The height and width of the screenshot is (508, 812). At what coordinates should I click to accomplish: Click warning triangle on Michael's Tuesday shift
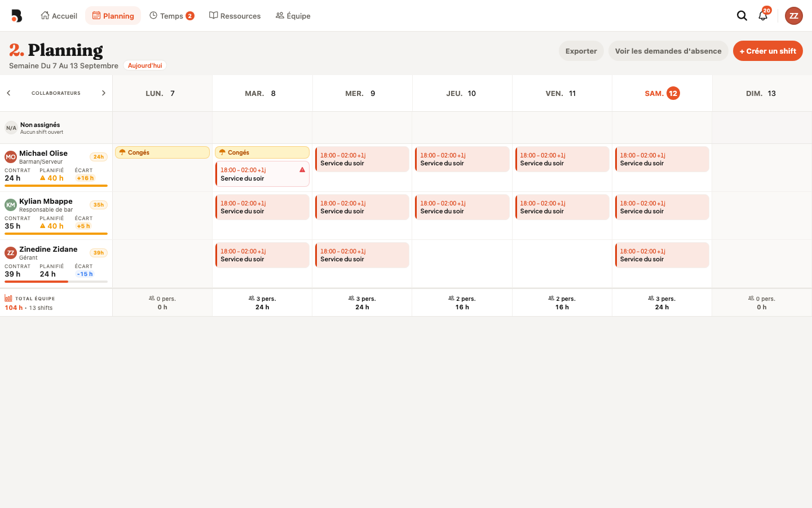coord(302,169)
